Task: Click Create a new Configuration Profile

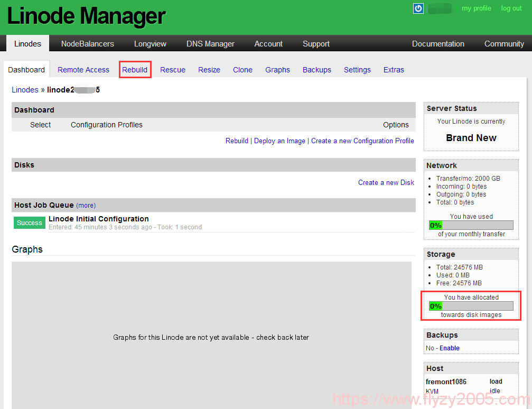Action: pyautogui.click(x=362, y=141)
